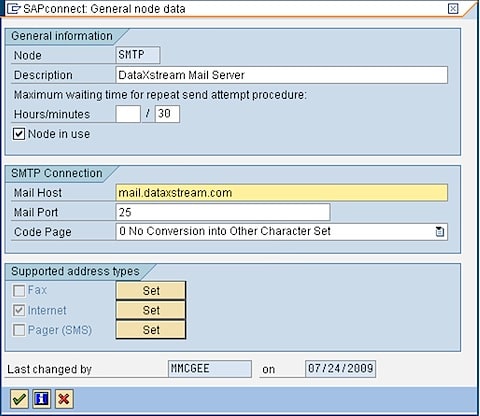Image resolution: width=480 pixels, height=416 pixels.
Task: Toggle the Internet address type checkbox
Action: (x=19, y=310)
